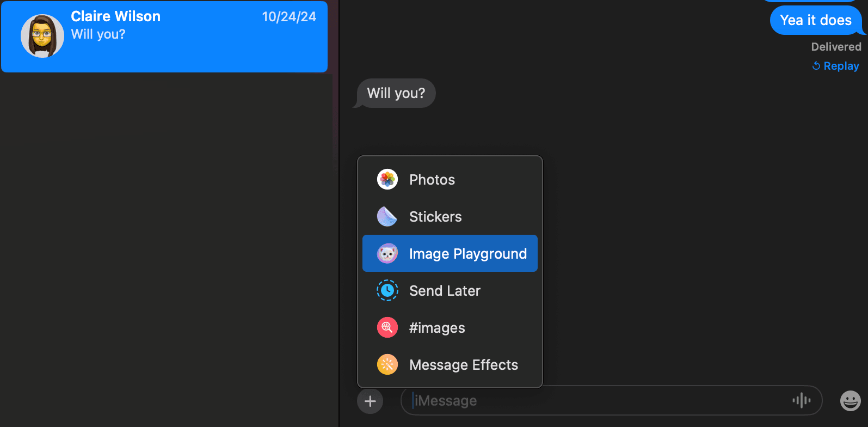Viewport: 868px width, 427px height.
Task: Click the Stickers peel icon
Action: [387, 217]
